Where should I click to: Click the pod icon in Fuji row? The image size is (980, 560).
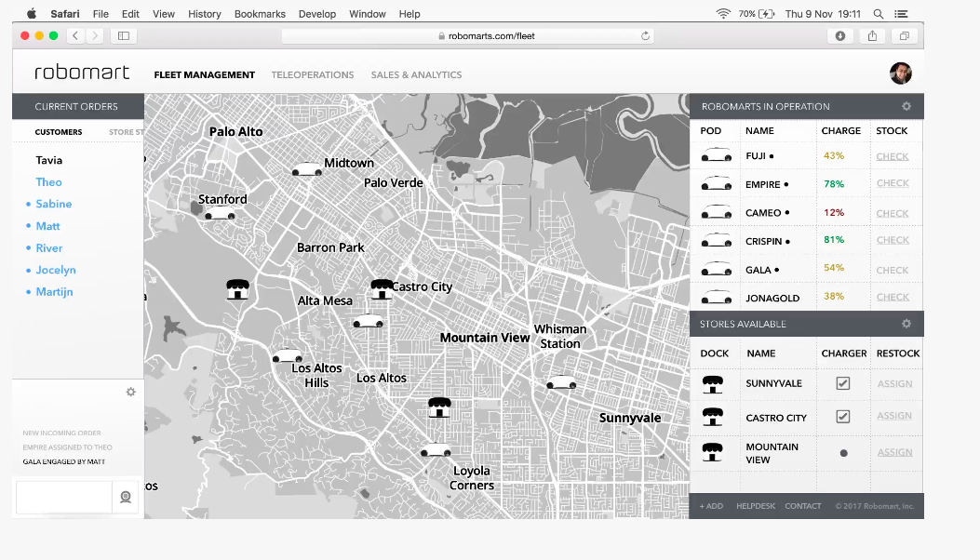pyautogui.click(x=716, y=155)
